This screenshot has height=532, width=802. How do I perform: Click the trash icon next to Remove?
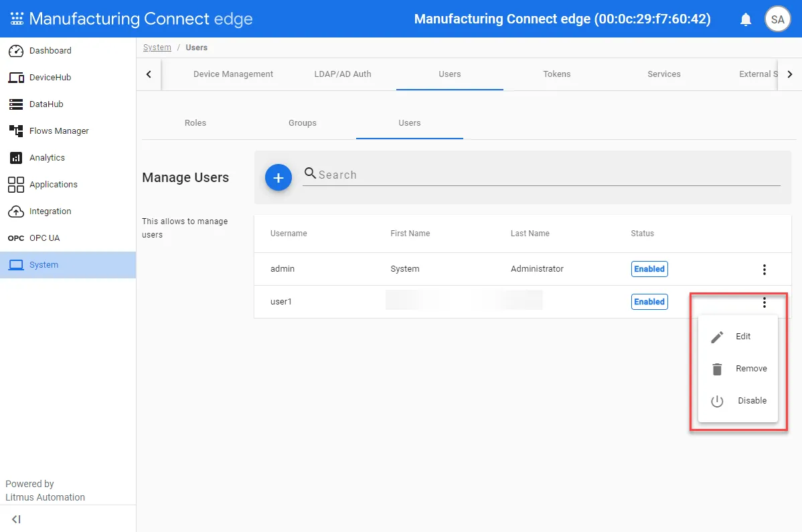click(717, 369)
